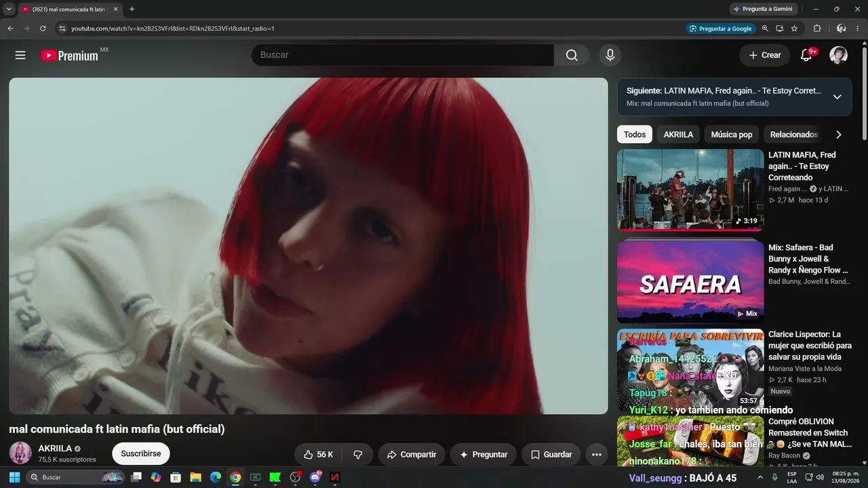Select the Relacionados filter chip

[x=794, y=135]
